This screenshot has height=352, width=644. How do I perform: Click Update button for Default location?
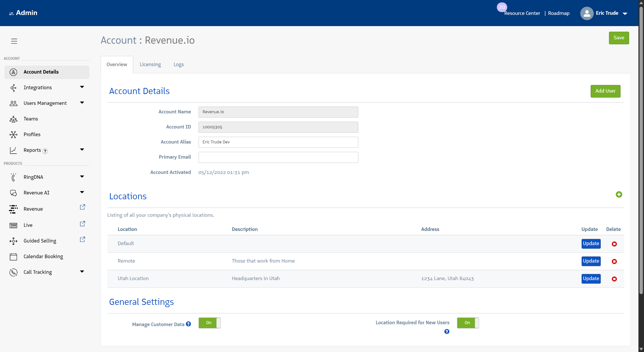(591, 244)
